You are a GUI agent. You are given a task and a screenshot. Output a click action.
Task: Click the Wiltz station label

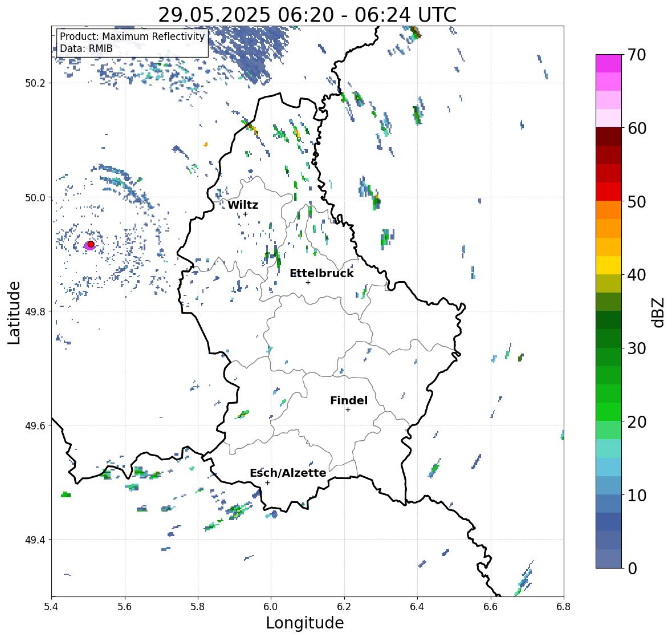[x=243, y=205]
